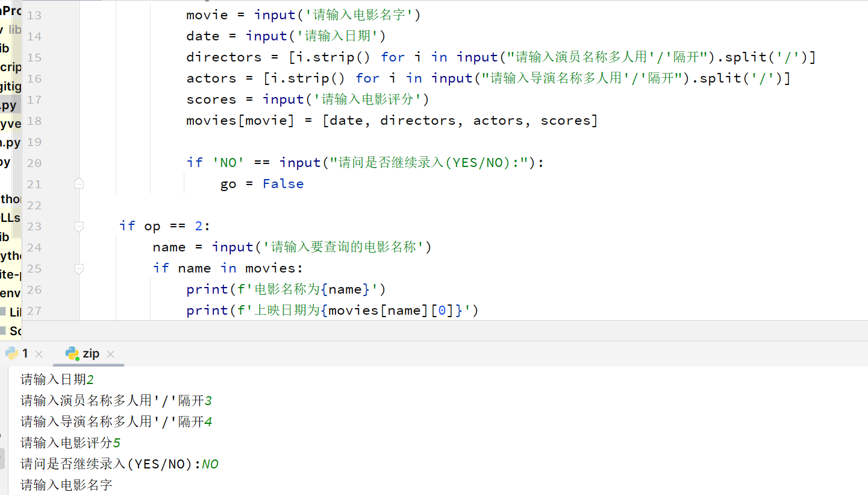Viewport: 868px width, 495px height.
Task: Click the "name = input" code line
Action: 292,247
